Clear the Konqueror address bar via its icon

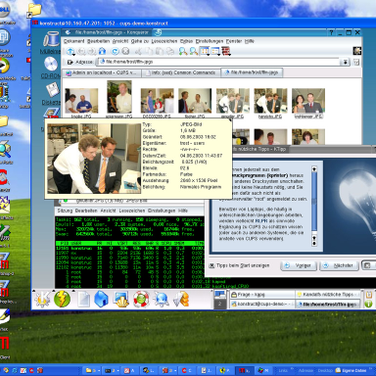tap(70, 62)
